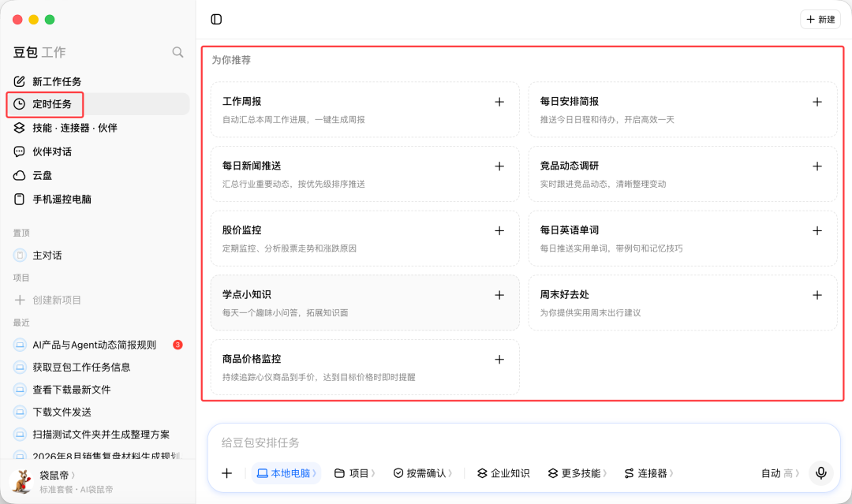Open the 每日新闻推送 recommendation card
The height and width of the screenshot is (504, 852).
(x=365, y=174)
